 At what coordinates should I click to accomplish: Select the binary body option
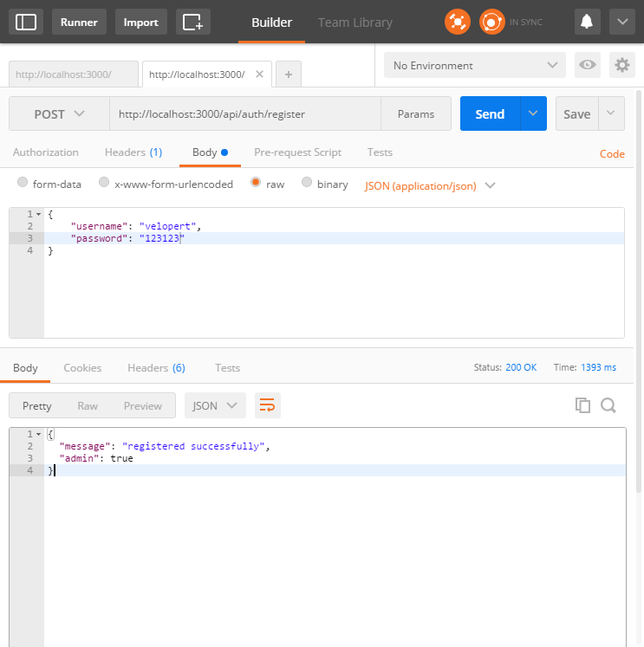(x=306, y=184)
